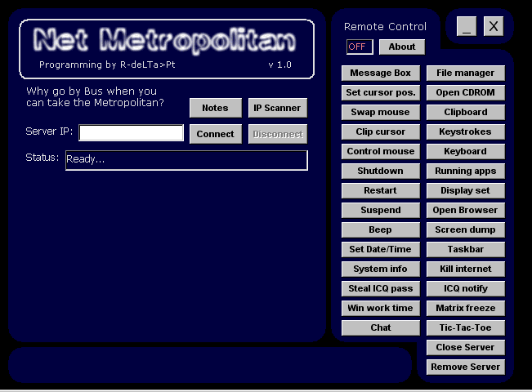The width and height of the screenshot is (532, 392).
Task: Minimize the Net Metropolitan window
Action: pyautogui.click(x=467, y=27)
